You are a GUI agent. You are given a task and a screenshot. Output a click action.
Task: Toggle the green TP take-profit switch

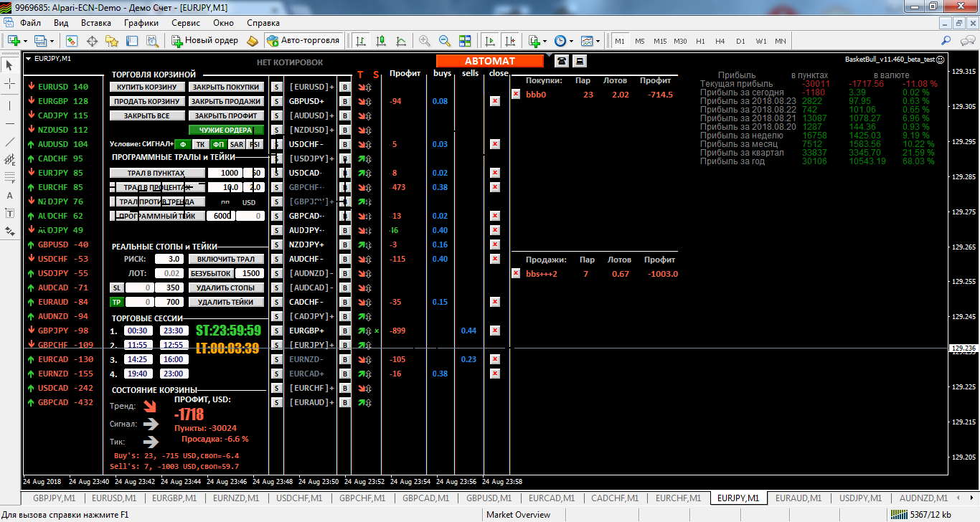116,302
